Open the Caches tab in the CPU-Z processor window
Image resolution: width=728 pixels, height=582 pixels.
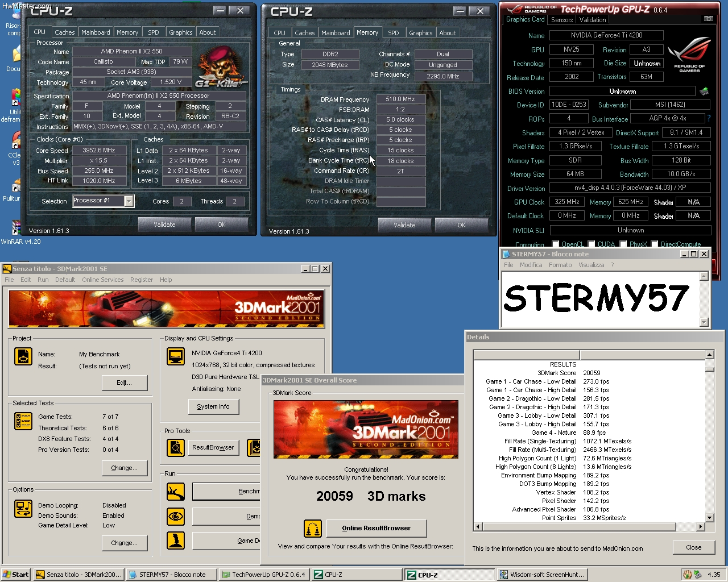coord(64,32)
